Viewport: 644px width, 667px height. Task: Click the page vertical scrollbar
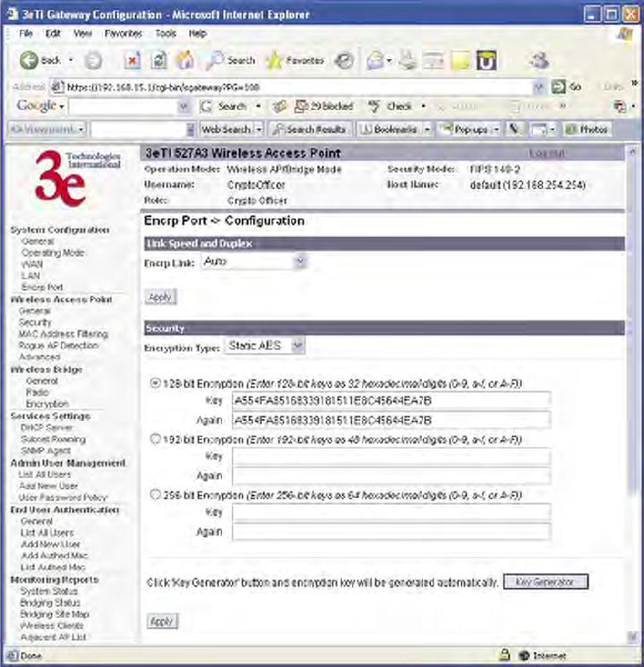coord(632,394)
